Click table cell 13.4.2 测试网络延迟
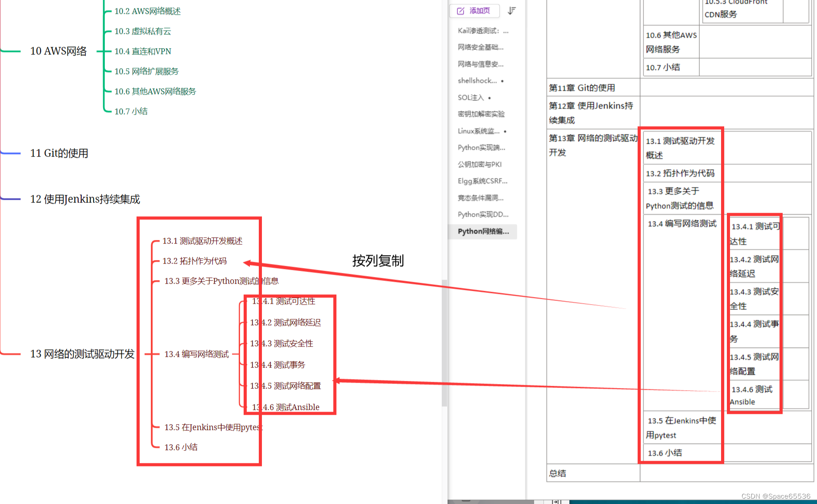 (755, 266)
